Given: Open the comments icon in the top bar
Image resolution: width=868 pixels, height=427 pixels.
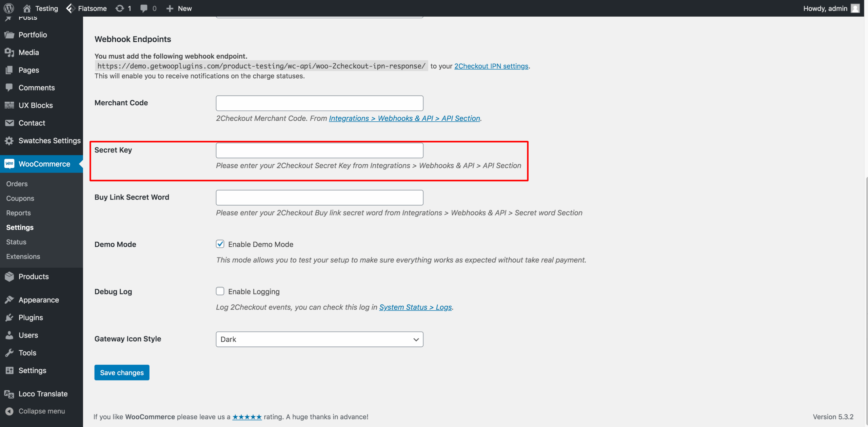Looking at the screenshot, I should [x=143, y=8].
